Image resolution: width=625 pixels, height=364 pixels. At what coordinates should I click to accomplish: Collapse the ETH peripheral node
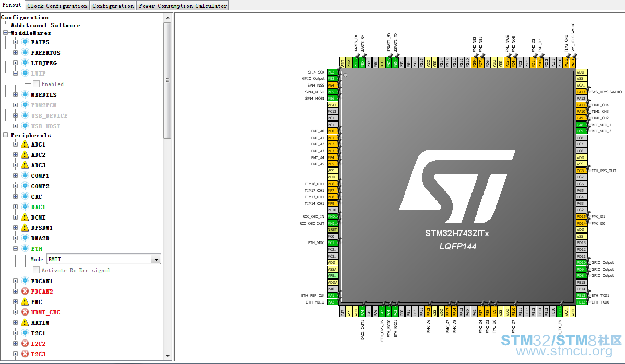coord(15,248)
